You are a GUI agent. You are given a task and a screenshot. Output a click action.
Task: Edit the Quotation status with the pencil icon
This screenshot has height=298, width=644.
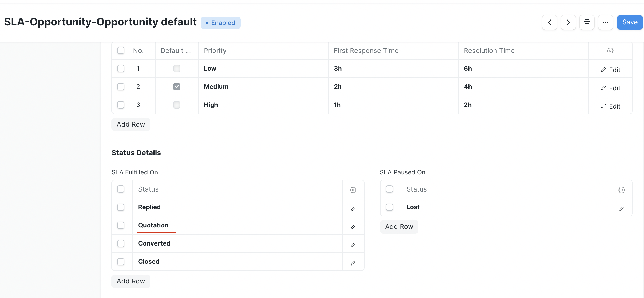[353, 226]
